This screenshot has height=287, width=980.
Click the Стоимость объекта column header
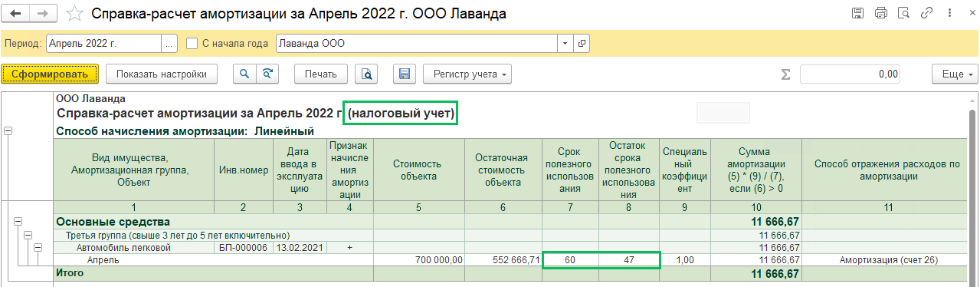419,170
